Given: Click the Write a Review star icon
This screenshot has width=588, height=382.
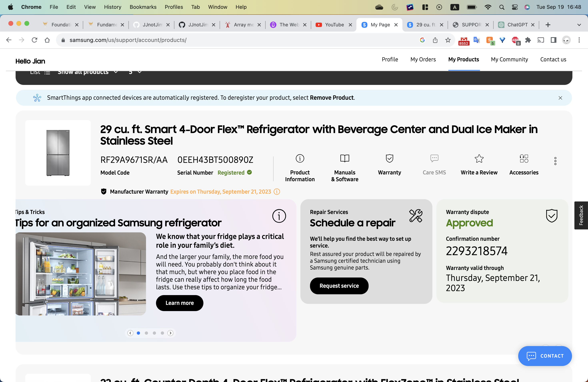Looking at the screenshot, I should tap(479, 158).
